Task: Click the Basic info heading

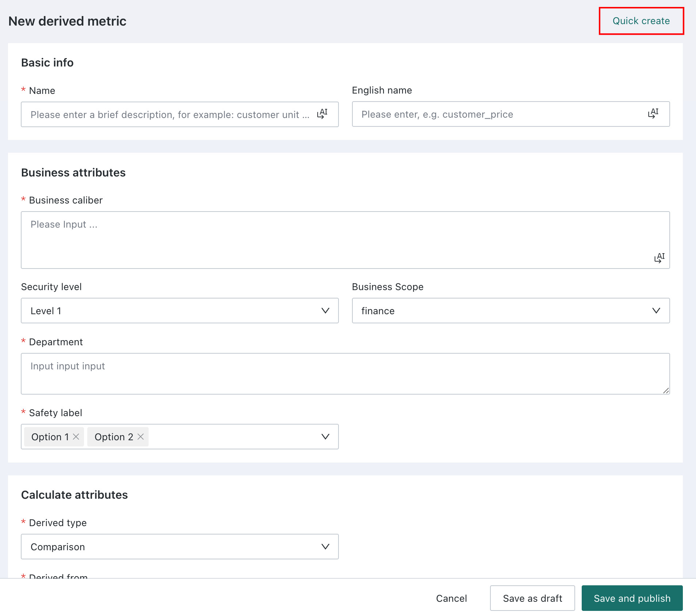Action: tap(47, 62)
